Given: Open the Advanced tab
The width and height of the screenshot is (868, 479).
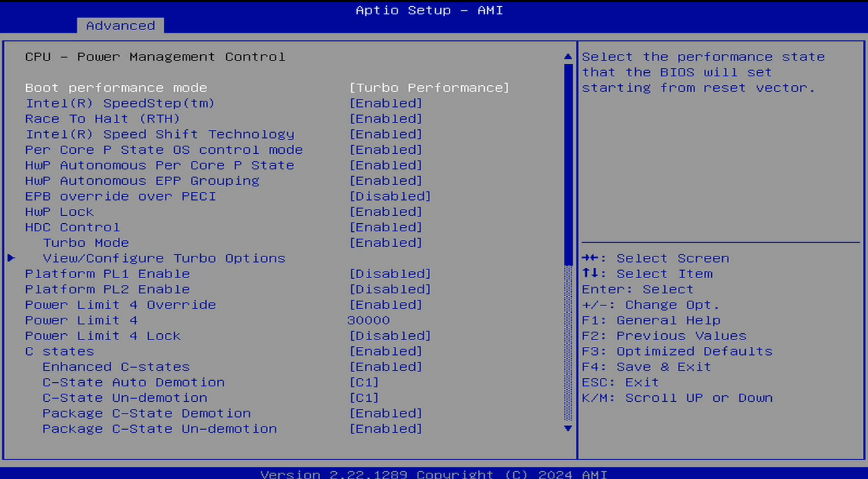Looking at the screenshot, I should [x=120, y=25].
